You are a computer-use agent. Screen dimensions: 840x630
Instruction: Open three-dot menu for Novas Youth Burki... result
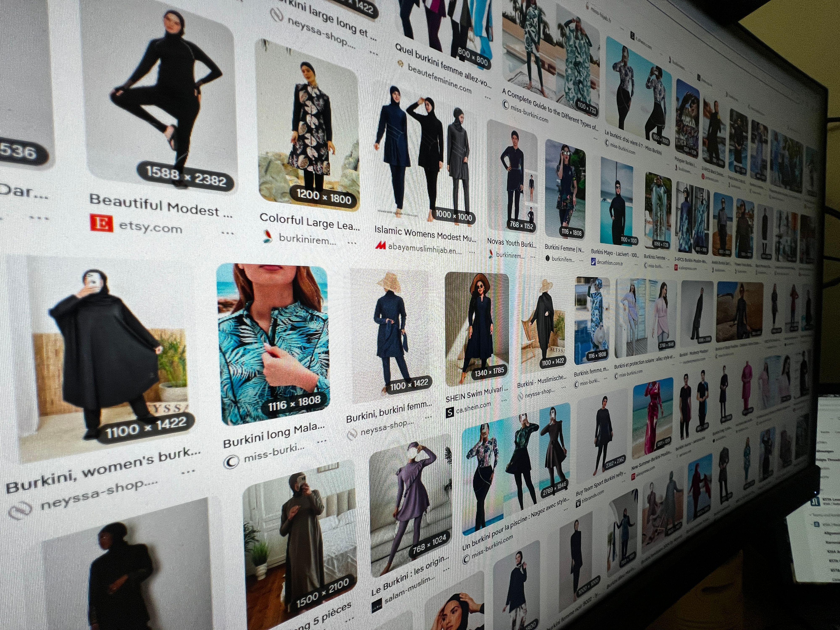pos(533,257)
